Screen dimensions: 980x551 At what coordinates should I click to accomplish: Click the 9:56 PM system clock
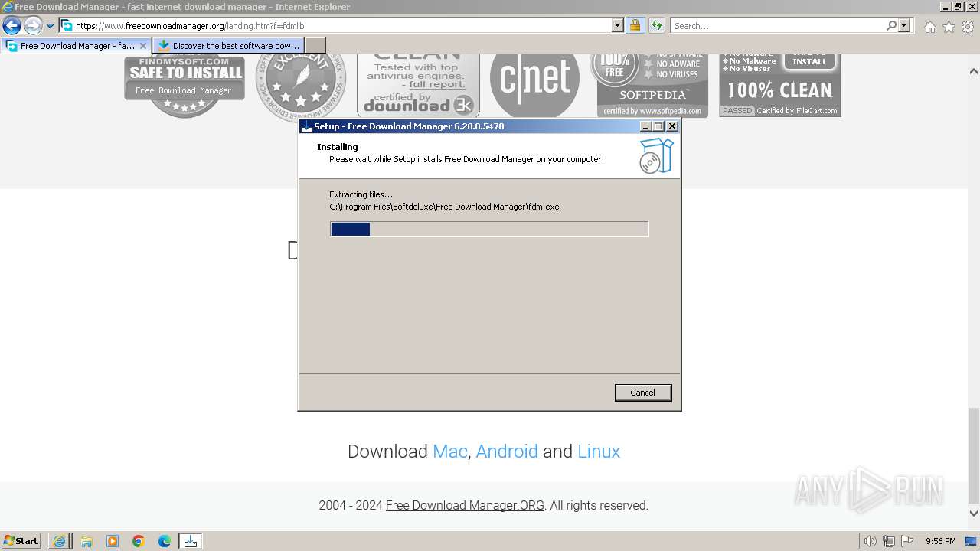(941, 541)
